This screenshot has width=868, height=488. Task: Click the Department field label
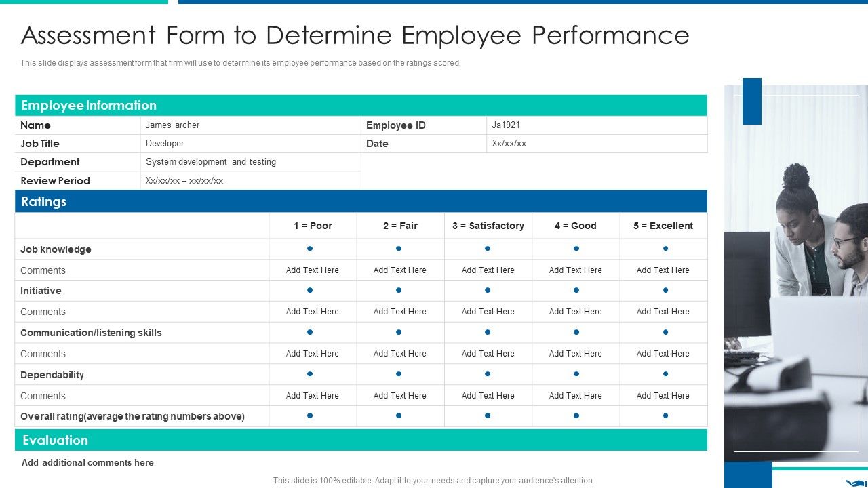click(x=50, y=162)
